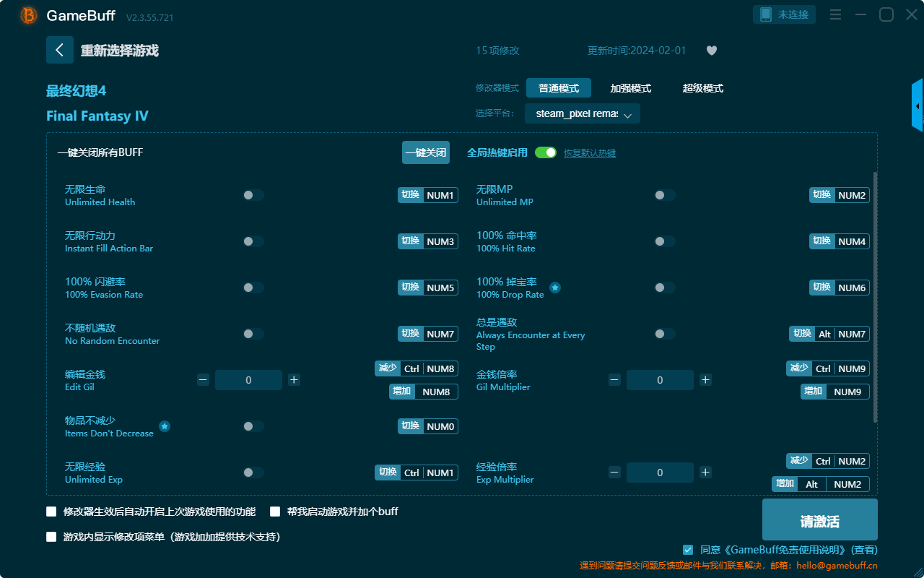Toggle Always Encounter at Every Step
The image size is (924, 578).
coord(665,334)
